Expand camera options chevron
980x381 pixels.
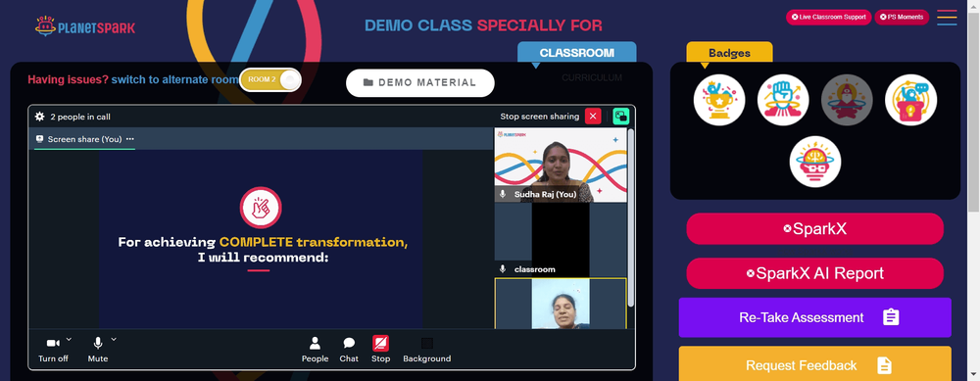(x=69, y=339)
